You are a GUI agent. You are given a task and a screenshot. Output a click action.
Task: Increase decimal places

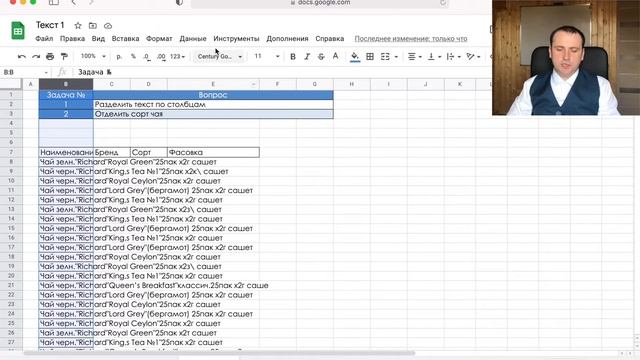[161, 56]
